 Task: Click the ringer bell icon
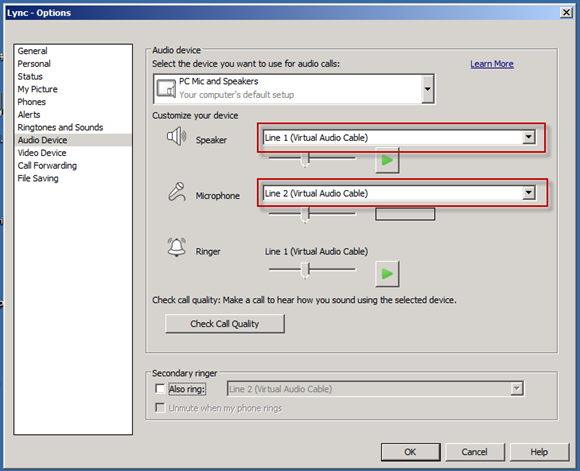point(176,247)
